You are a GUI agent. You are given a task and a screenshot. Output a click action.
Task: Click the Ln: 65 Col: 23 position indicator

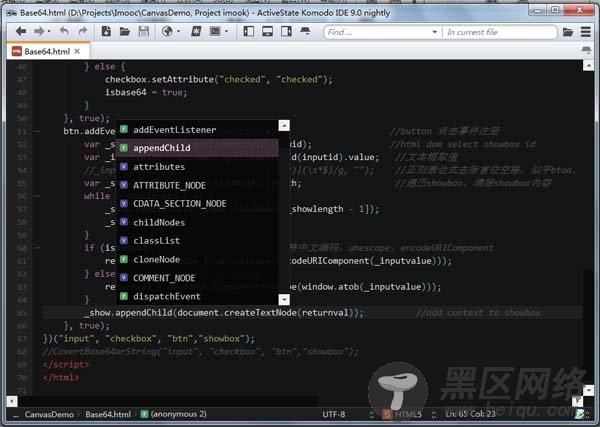point(470,414)
